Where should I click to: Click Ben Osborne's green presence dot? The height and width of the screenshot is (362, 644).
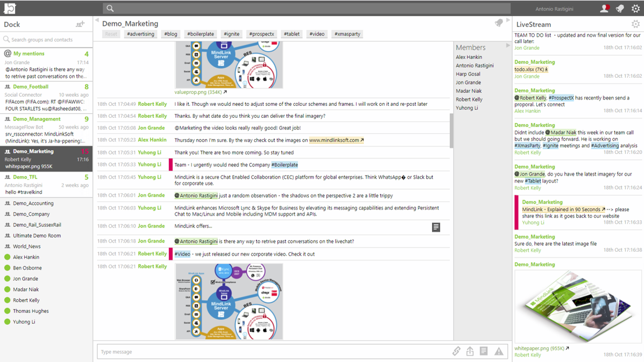pyautogui.click(x=7, y=267)
